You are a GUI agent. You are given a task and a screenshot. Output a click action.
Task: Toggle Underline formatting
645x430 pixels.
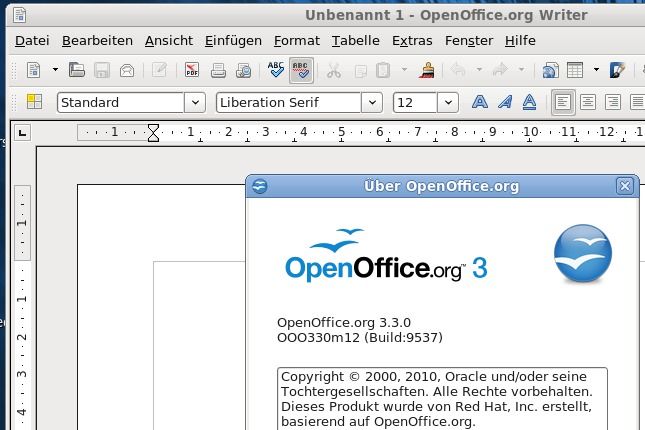[529, 102]
